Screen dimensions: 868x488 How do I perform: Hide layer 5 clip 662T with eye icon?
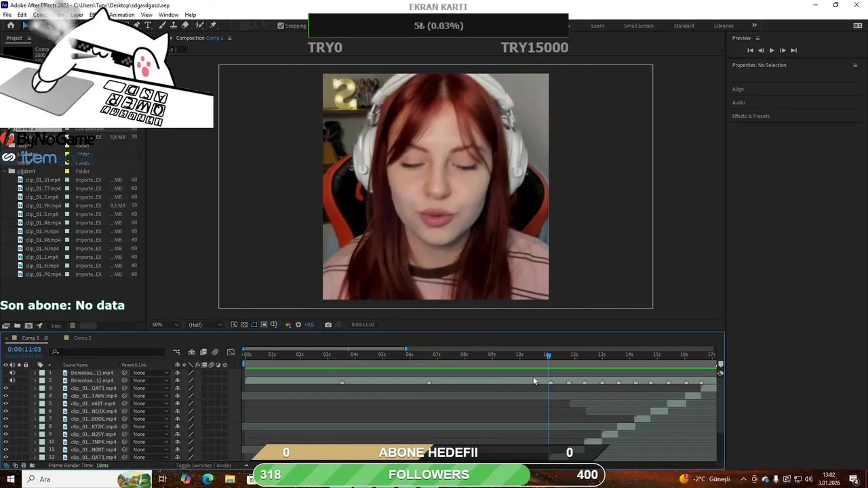tap(5, 403)
